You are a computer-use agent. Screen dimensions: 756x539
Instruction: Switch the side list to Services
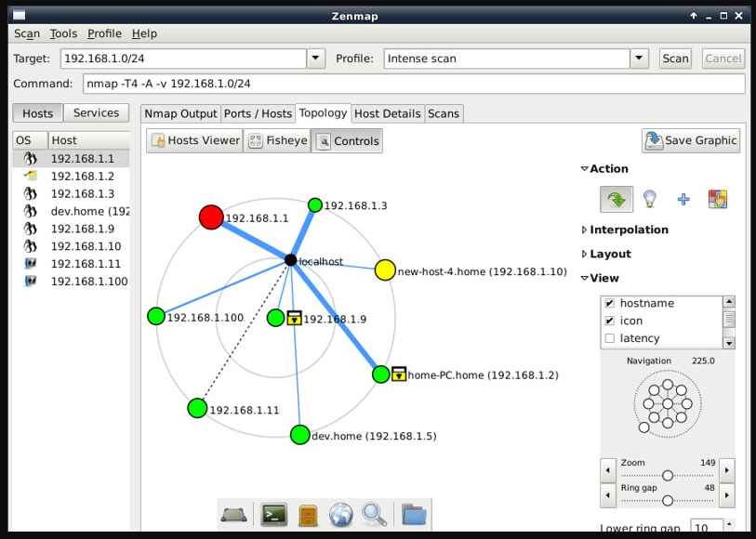pos(96,113)
